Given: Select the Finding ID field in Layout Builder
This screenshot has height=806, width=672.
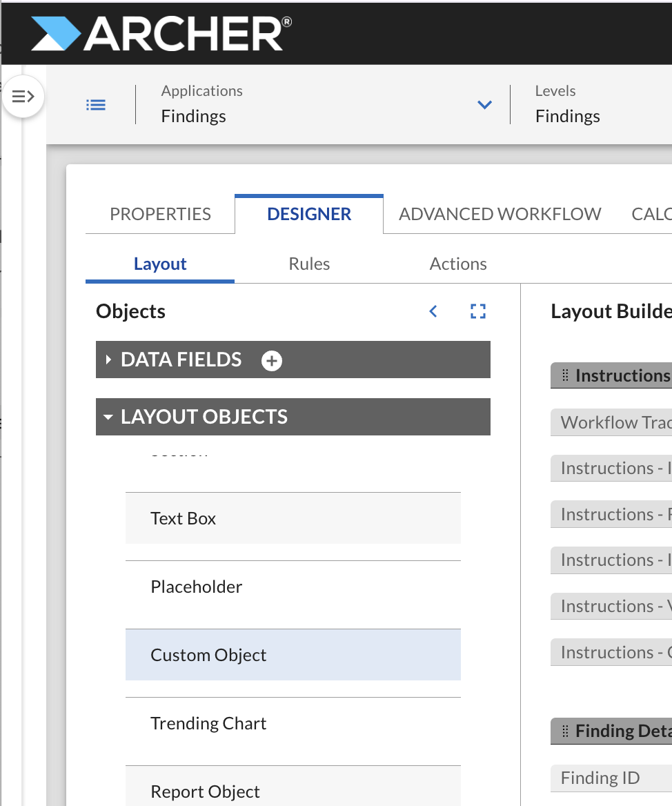Looking at the screenshot, I should 611,778.
